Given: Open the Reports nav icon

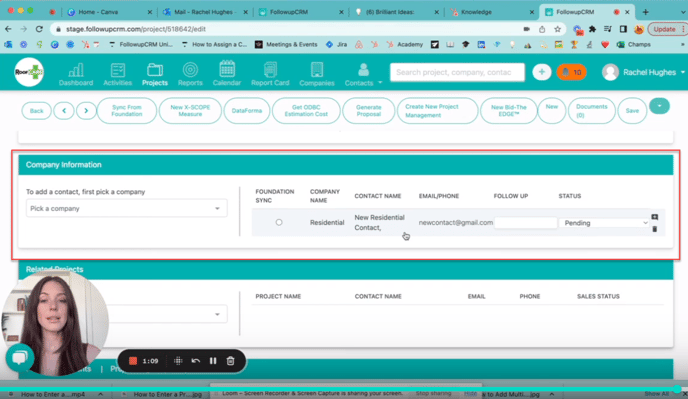Looking at the screenshot, I should point(190,74).
